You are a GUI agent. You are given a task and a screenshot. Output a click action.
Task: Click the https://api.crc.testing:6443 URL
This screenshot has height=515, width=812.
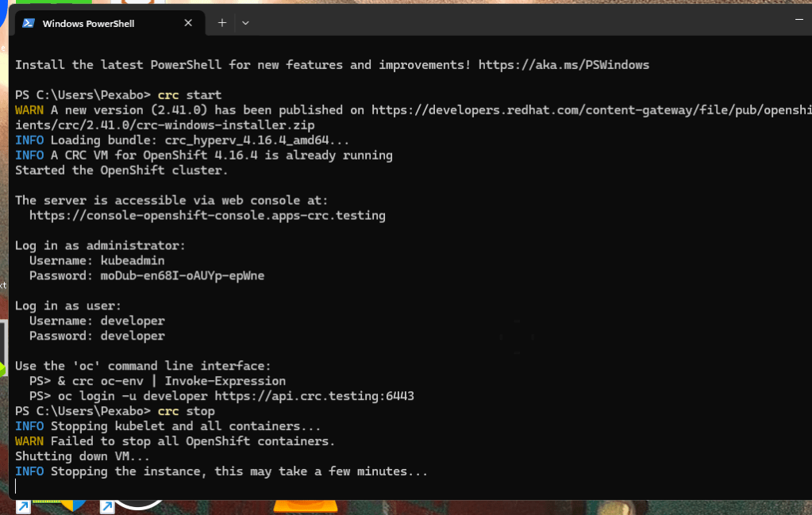[314, 396]
